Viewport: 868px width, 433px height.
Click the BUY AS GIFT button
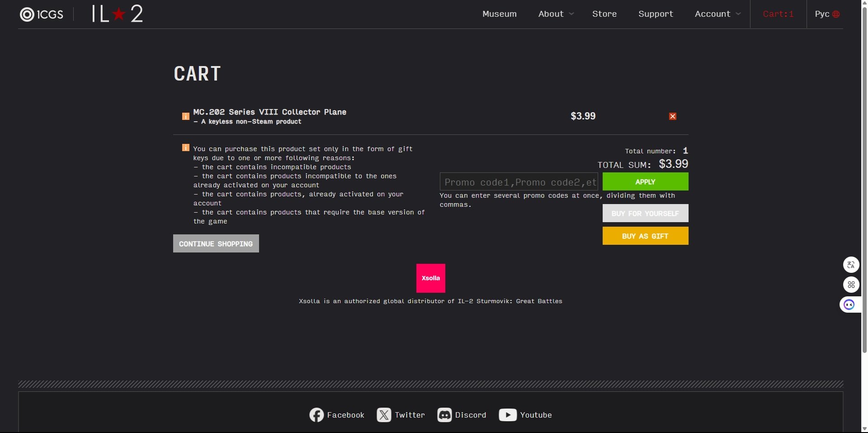[x=645, y=236]
